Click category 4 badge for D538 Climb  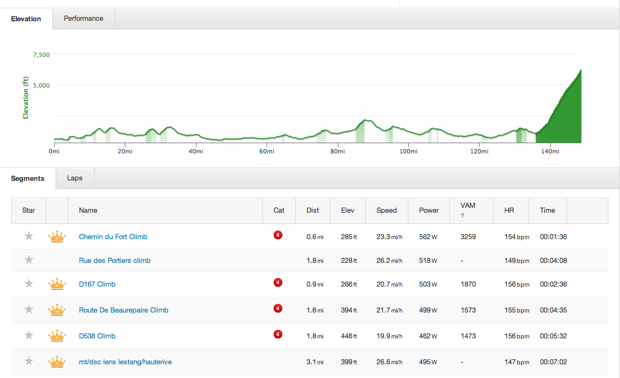tap(278, 335)
